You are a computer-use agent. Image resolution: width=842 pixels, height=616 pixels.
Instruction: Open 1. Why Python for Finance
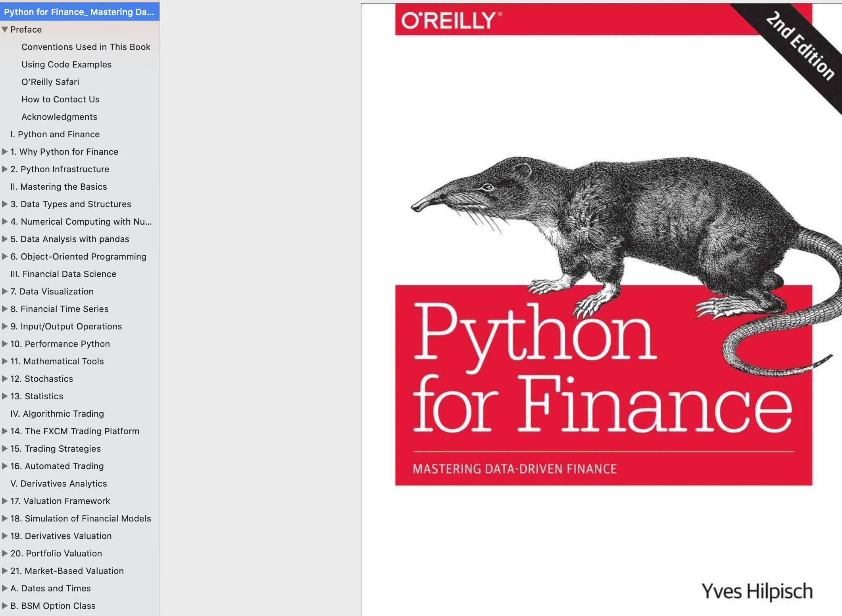coord(64,152)
